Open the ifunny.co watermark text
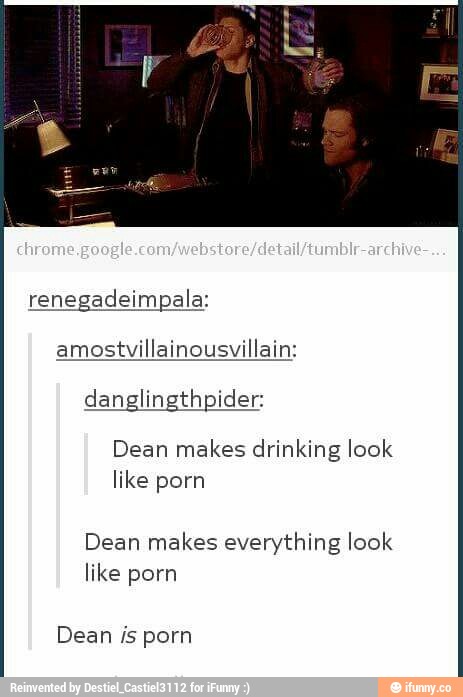This screenshot has width=463, height=697. [x=427, y=687]
